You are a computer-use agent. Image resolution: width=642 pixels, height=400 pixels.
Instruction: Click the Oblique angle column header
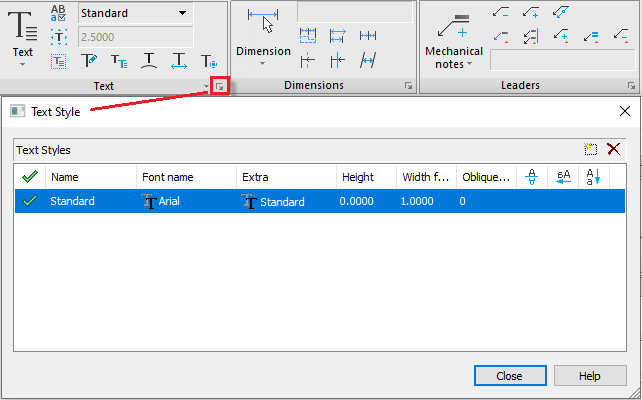(486, 177)
